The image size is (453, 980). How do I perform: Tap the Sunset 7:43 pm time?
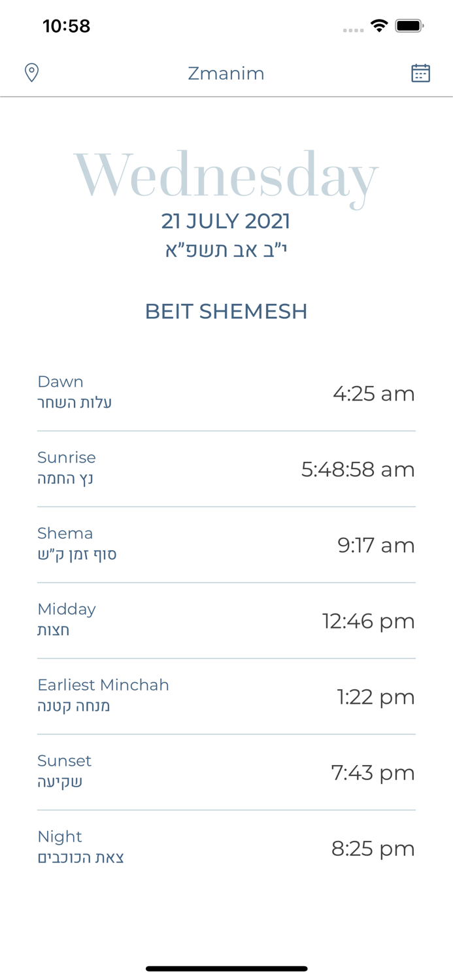tap(373, 773)
